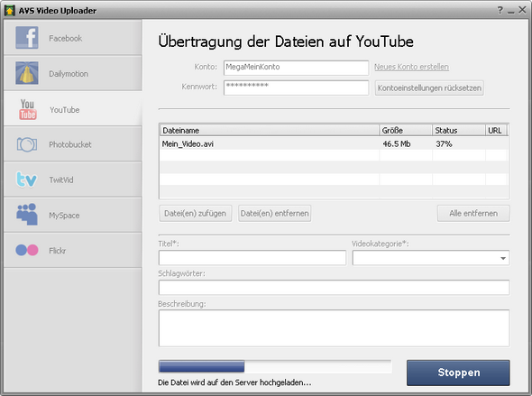Close the AVS Video Uploader window
532x396 pixels.
coord(522,10)
